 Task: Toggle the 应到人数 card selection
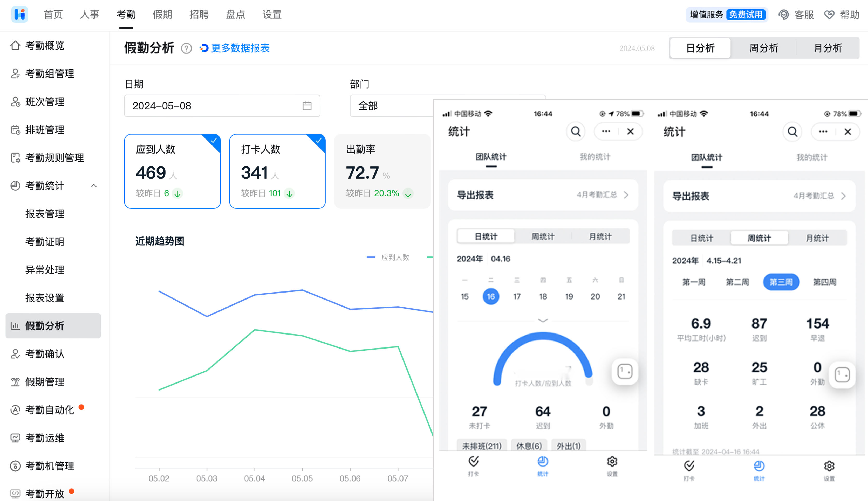pyautogui.click(x=172, y=171)
